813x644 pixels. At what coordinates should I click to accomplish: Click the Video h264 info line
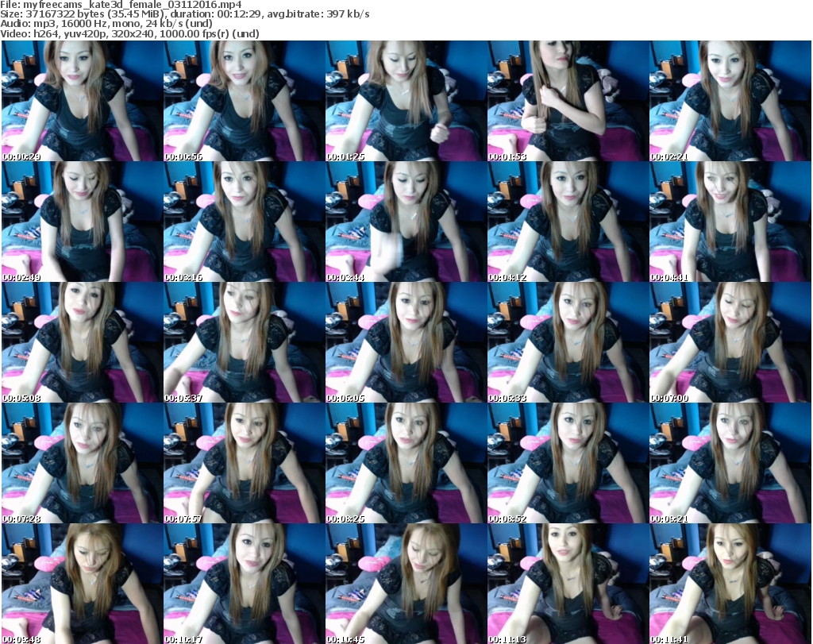129,33
